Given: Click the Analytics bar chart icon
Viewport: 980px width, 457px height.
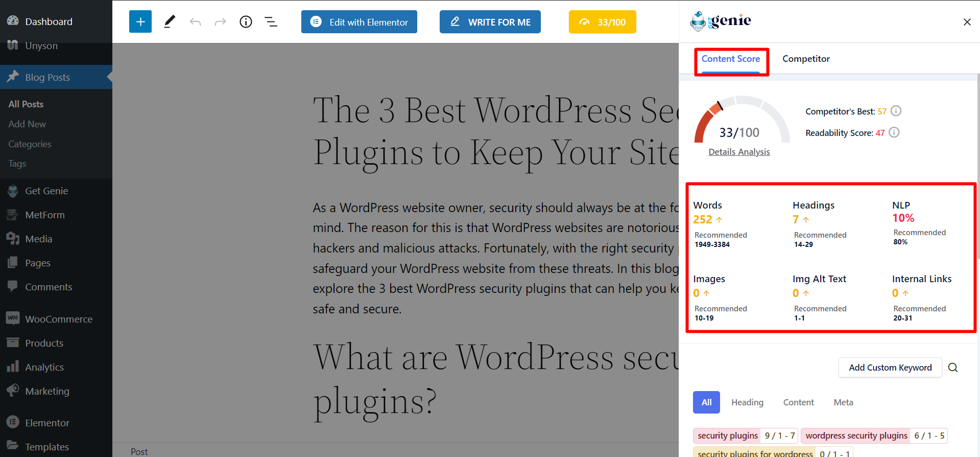Looking at the screenshot, I should 13,366.
